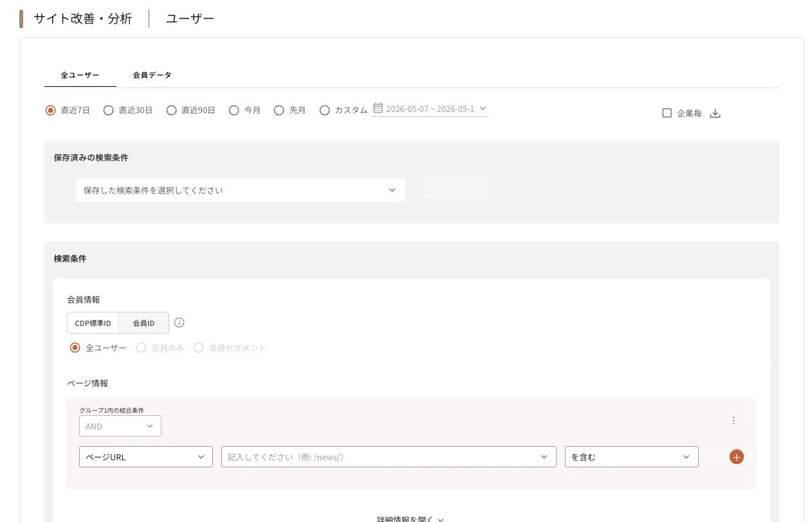Screen dimensions: 812x522
Task: Open the ページURL field type dropdown
Action: [146, 457]
